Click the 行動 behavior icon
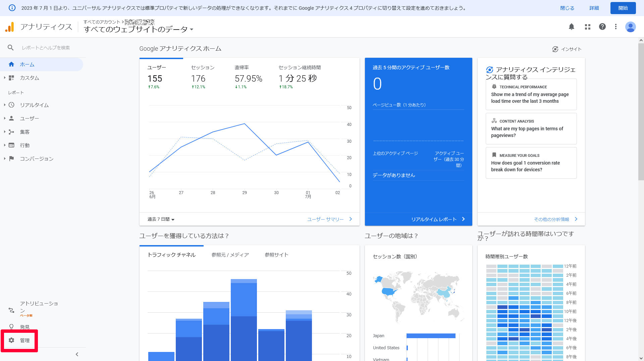The width and height of the screenshot is (644, 361). [11, 145]
